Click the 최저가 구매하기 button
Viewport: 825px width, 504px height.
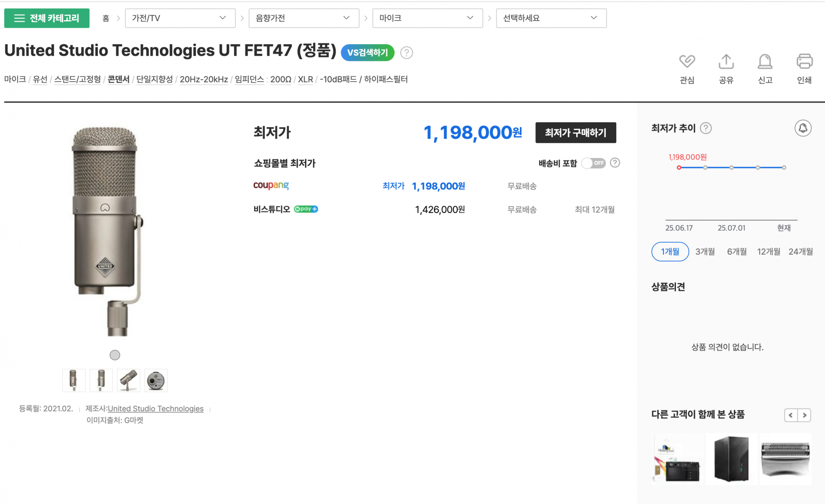[575, 133]
